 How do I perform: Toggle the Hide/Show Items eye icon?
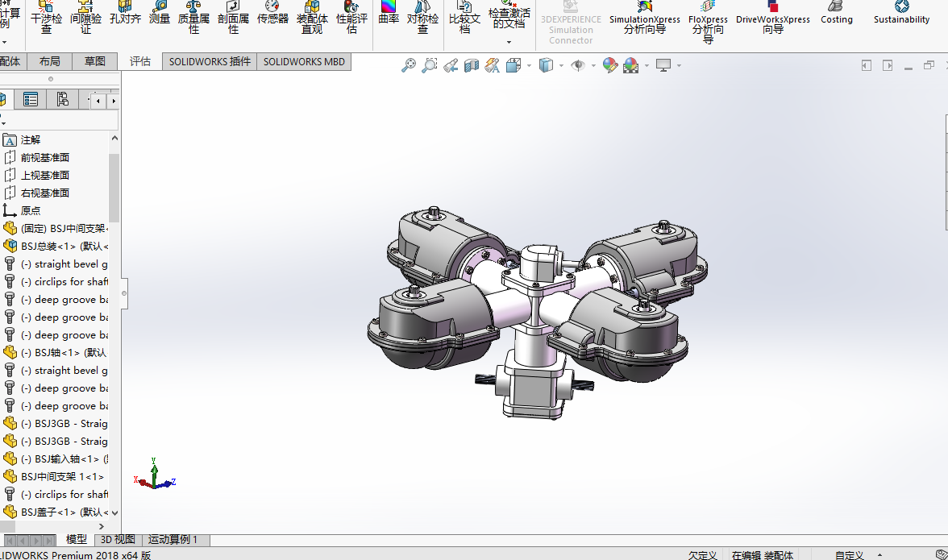click(578, 65)
